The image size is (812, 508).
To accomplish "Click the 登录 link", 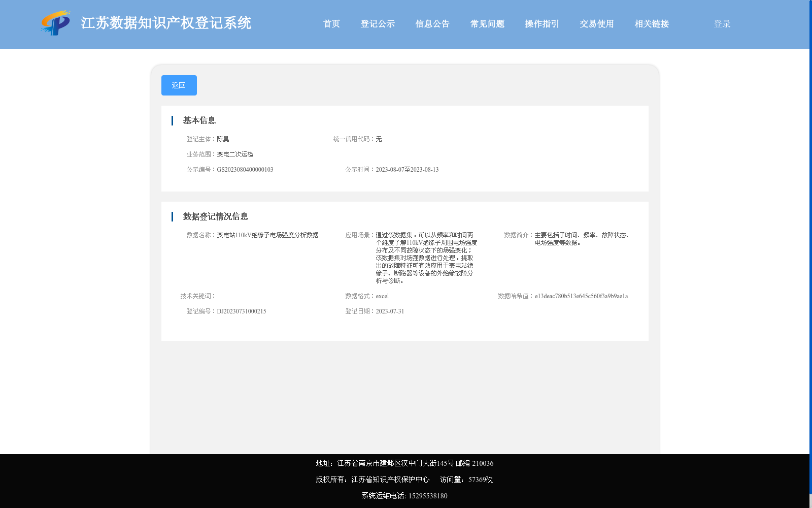I will 722,24.
